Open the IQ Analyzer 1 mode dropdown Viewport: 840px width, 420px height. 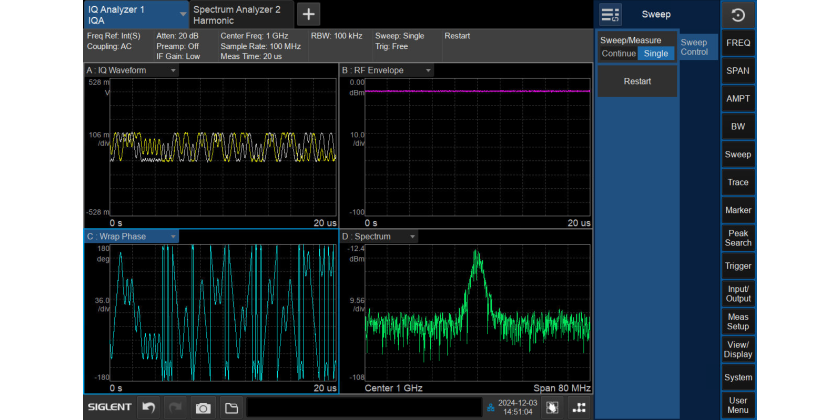coord(181,14)
